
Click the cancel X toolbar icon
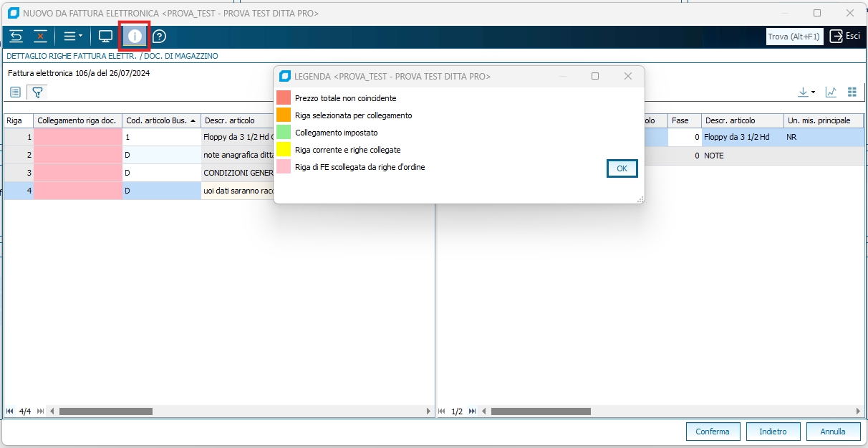[40, 36]
